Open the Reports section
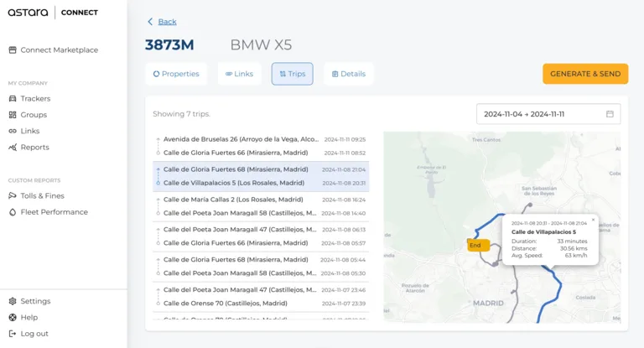The height and width of the screenshot is (348, 644). 29,147
